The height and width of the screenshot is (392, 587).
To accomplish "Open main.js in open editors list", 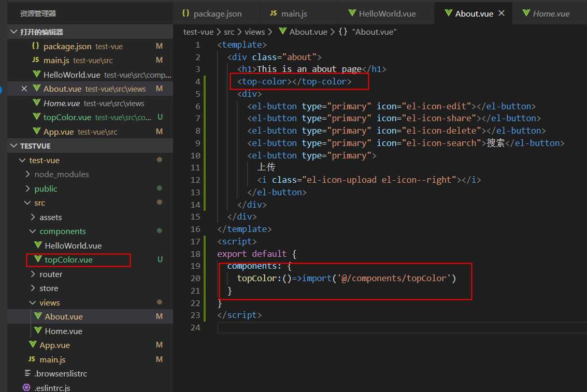I will (90, 60).
